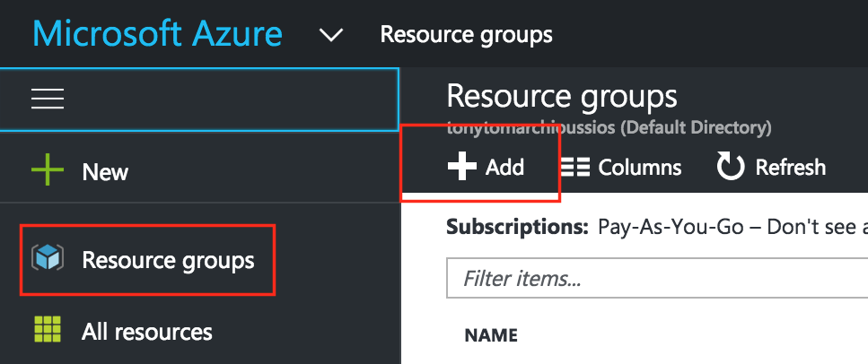Open Microsoft Azure home logo text

pyautogui.click(x=158, y=33)
